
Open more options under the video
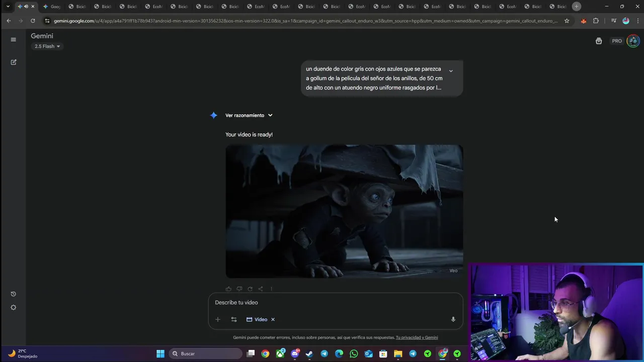tap(271, 289)
